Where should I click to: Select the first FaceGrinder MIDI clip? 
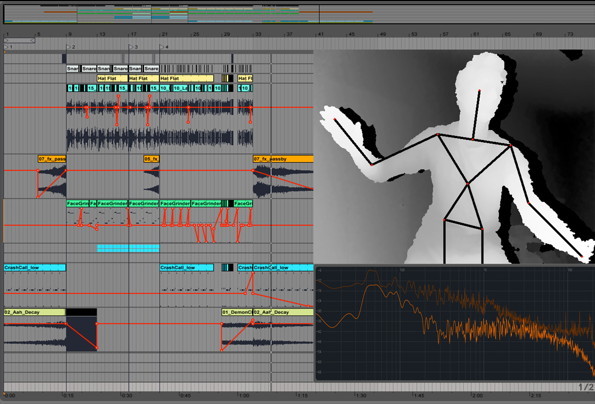point(77,204)
